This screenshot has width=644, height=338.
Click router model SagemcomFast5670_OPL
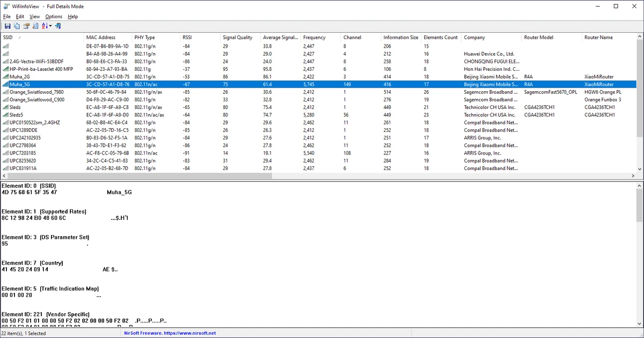(x=551, y=92)
